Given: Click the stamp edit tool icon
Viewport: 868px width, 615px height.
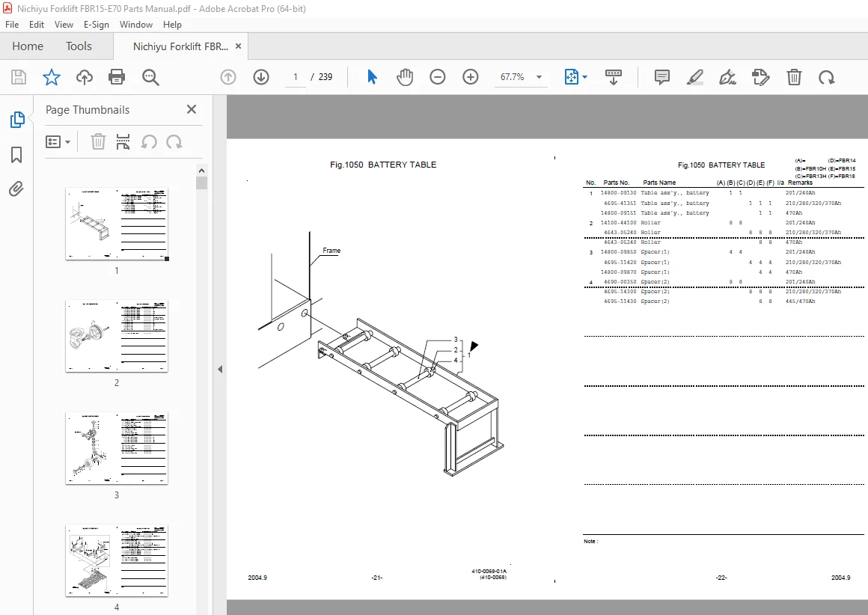Looking at the screenshot, I should coord(760,77).
